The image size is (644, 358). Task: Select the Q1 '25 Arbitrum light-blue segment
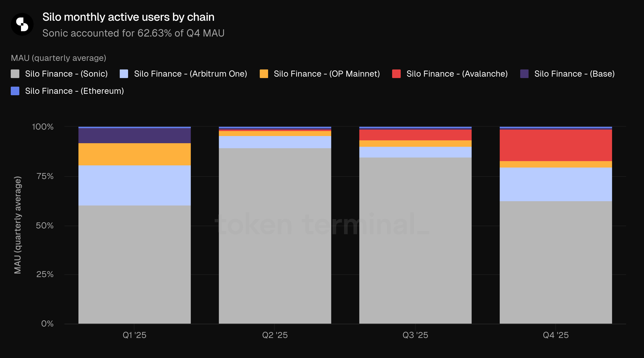pos(135,186)
